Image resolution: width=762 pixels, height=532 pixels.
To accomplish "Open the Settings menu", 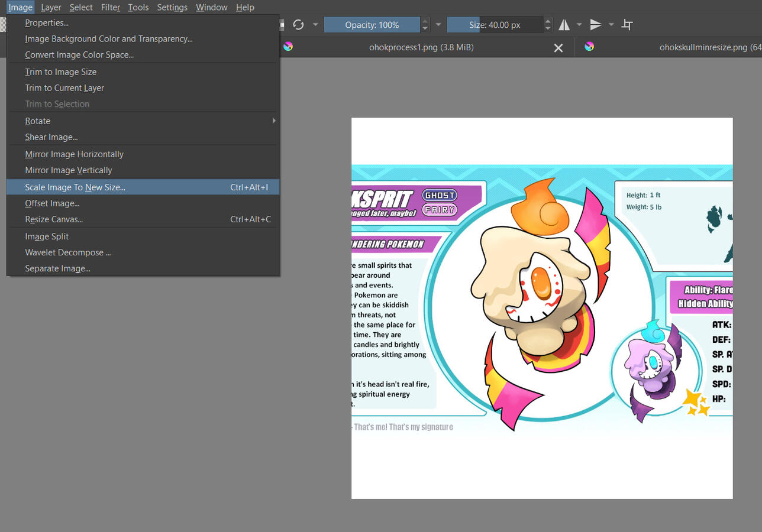I will pyautogui.click(x=172, y=7).
